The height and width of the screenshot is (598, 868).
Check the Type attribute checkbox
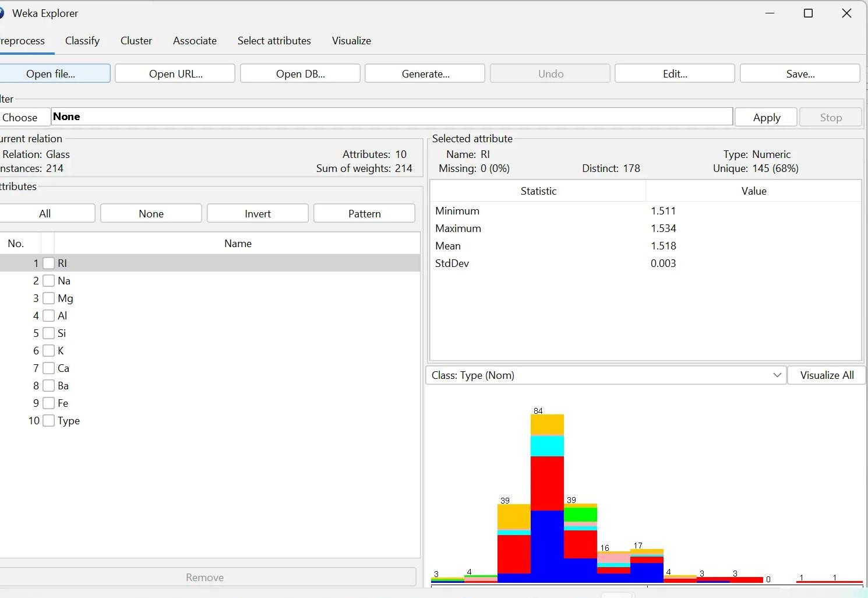(49, 420)
